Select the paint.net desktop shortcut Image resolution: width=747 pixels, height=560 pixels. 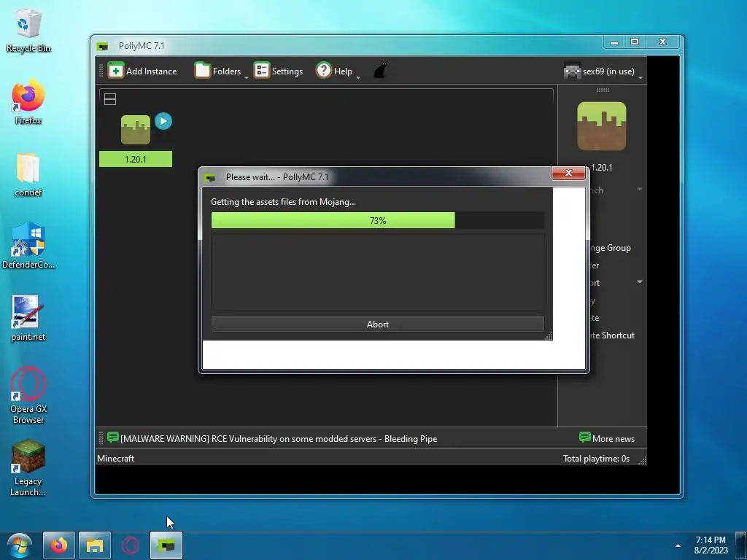pos(28,319)
